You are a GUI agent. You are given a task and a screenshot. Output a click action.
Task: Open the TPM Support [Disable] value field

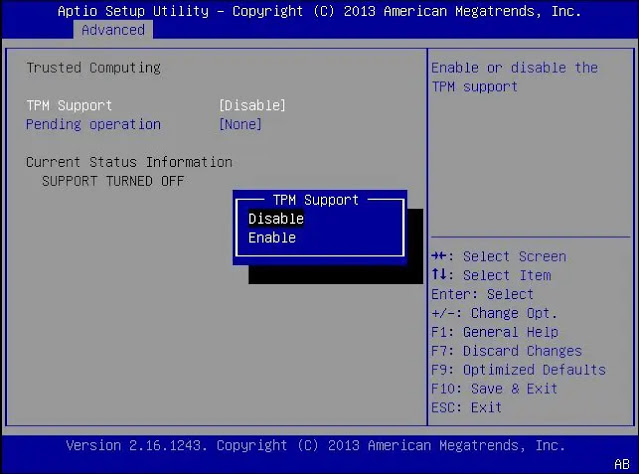(252, 106)
